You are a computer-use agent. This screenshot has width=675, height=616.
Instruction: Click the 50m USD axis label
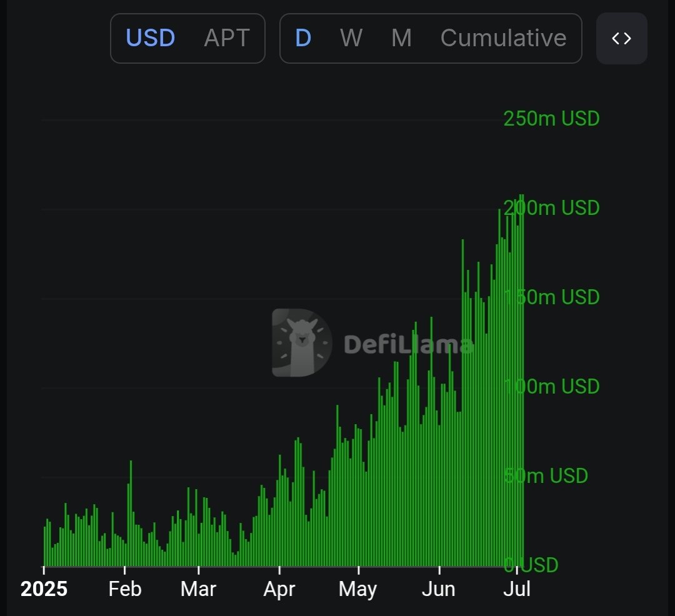(x=546, y=476)
